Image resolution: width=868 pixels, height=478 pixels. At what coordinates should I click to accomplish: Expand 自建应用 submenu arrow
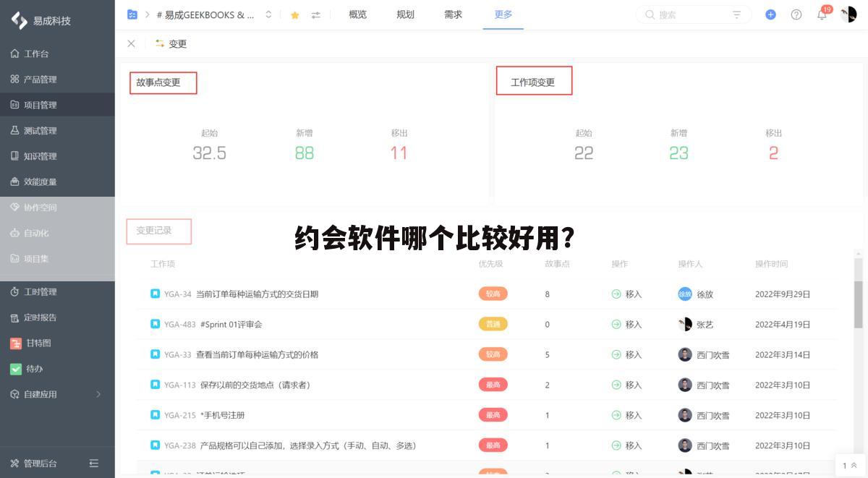(98, 394)
